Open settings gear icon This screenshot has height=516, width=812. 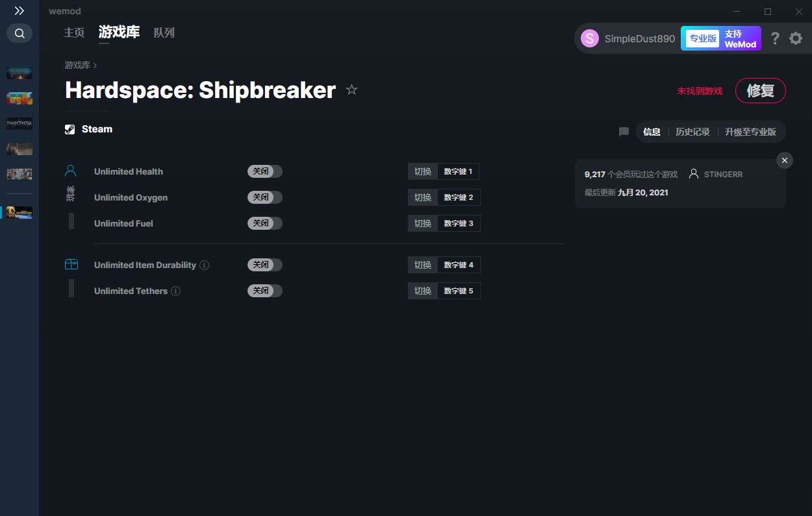(x=796, y=39)
